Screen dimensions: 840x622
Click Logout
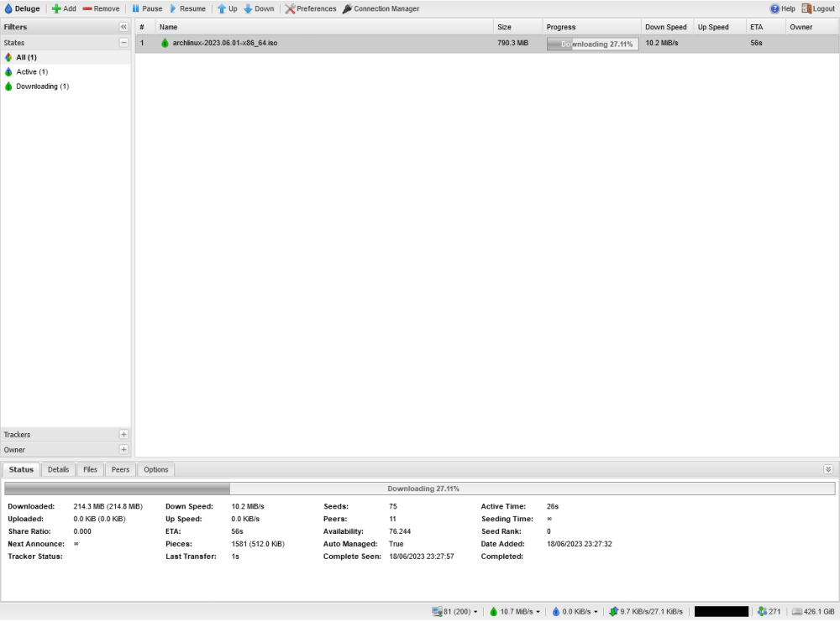(818, 8)
